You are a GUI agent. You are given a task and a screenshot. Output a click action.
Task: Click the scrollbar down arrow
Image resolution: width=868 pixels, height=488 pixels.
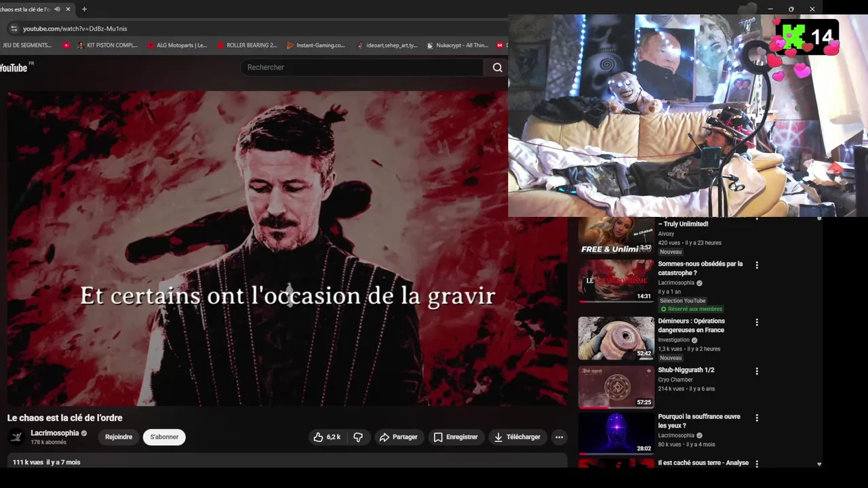819,464
